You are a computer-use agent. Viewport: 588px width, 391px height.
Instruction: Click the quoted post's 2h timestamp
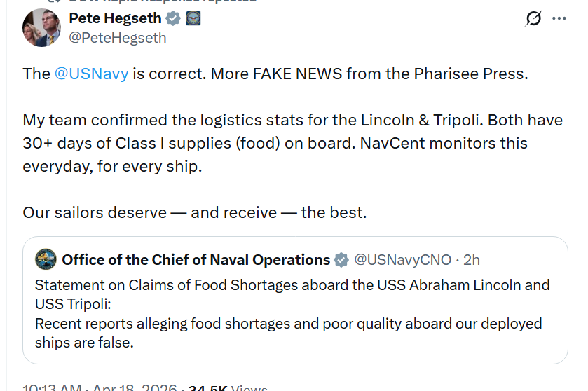click(472, 260)
